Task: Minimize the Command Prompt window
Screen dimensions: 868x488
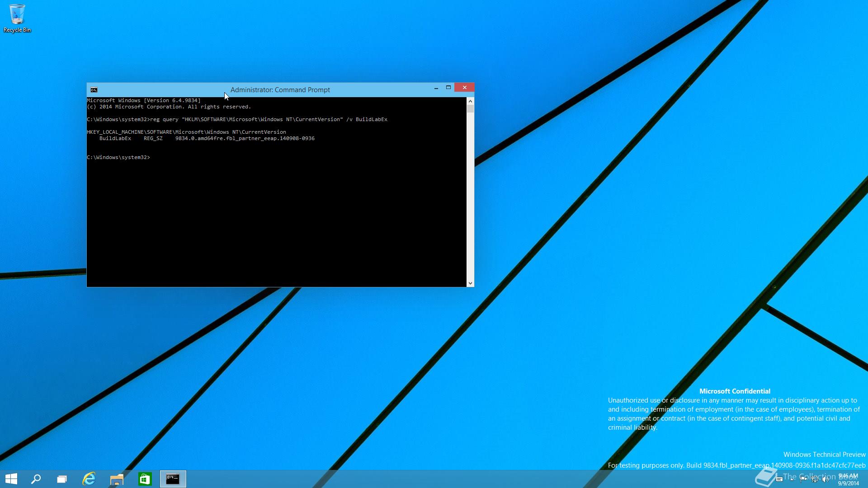Action: point(436,88)
